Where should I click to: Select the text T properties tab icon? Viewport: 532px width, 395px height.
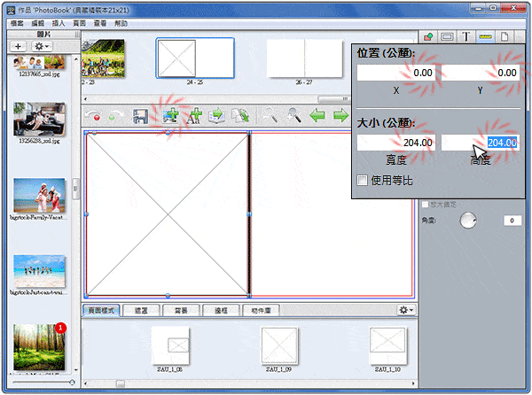(465, 36)
